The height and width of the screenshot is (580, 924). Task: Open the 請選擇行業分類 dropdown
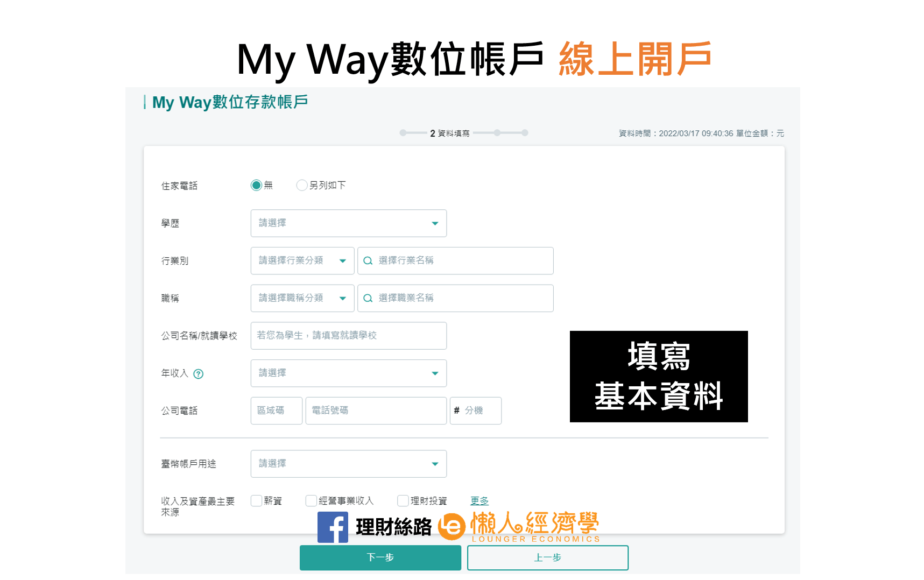coord(302,261)
